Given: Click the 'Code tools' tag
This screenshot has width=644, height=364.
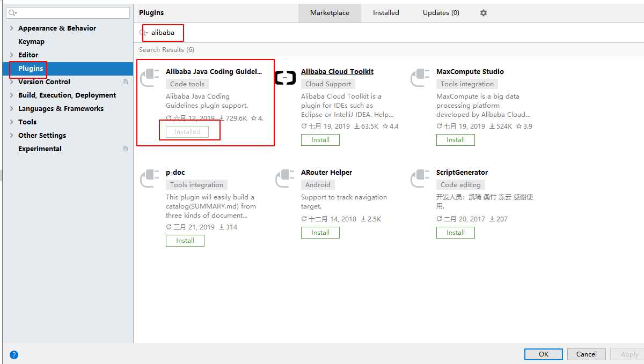Looking at the screenshot, I should pyautogui.click(x=187, y=84).
